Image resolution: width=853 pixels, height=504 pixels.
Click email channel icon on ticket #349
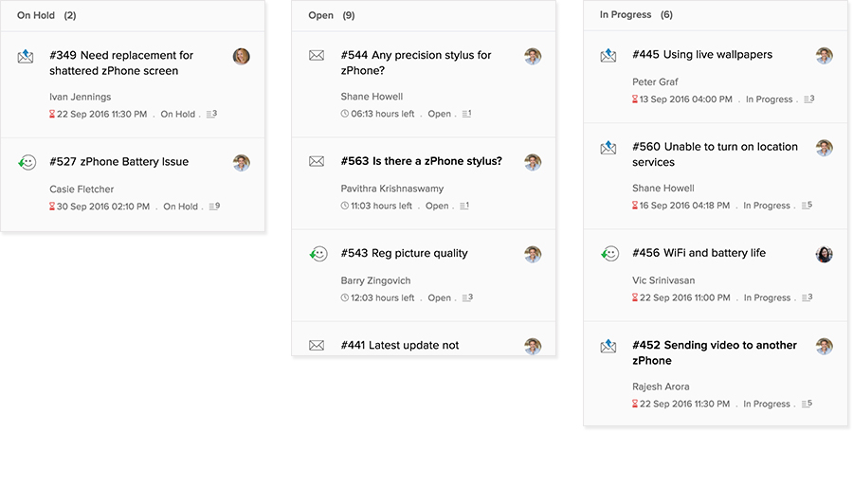(26, 57)
